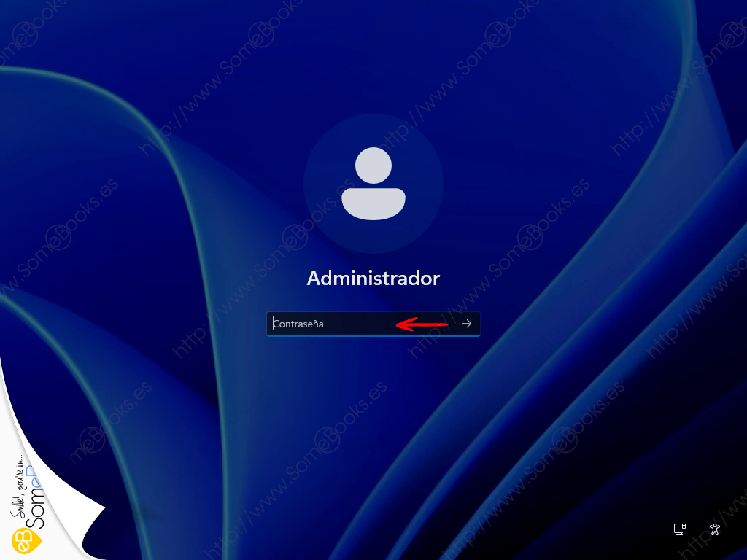
Task: Submit password with the arrow button
Action: click(467, 324)
